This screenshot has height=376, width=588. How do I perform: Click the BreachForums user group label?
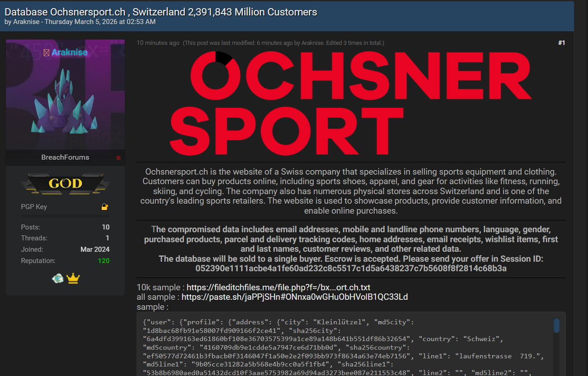click(65, 157)
